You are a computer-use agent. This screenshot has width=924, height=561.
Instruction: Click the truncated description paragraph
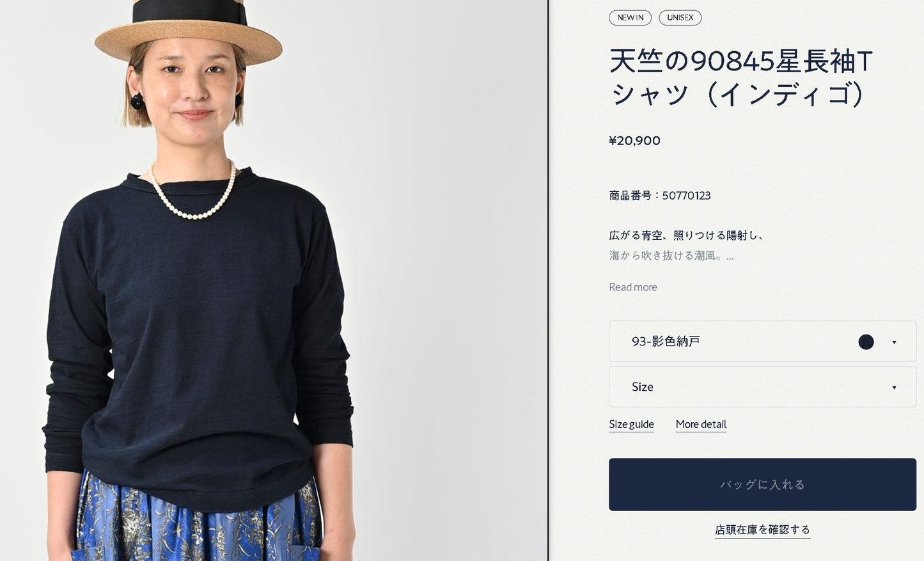tap(687, 246)
